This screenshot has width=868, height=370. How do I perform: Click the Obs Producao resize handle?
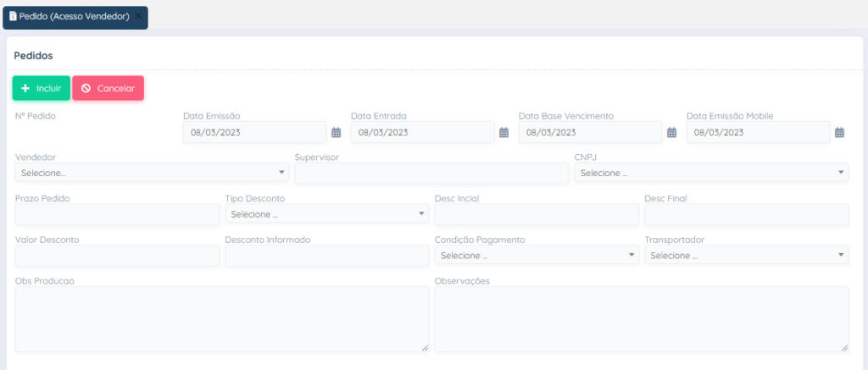(x=426, y=348)
